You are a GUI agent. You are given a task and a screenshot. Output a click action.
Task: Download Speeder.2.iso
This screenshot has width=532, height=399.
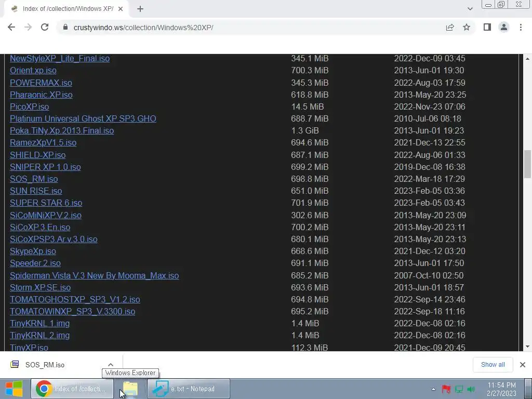pyautogui.click(x=35, y=263)
